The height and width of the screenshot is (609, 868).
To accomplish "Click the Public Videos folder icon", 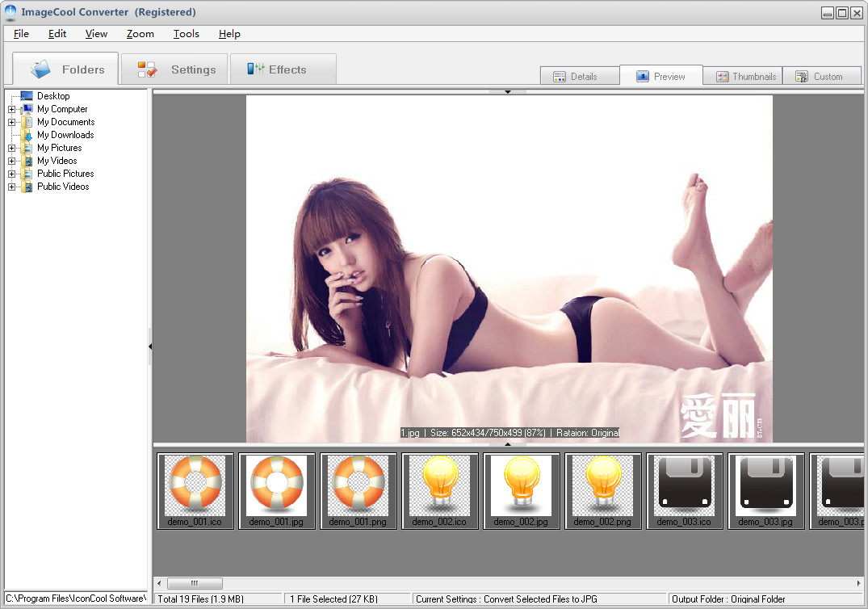I will 27,187.
